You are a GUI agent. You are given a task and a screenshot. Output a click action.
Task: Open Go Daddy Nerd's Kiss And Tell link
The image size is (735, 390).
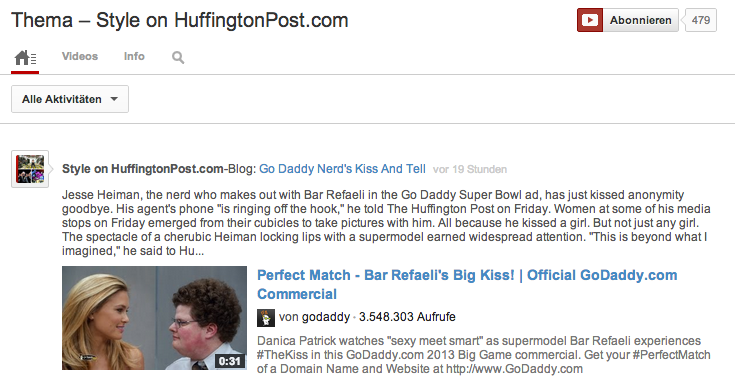tap(342, 169)
